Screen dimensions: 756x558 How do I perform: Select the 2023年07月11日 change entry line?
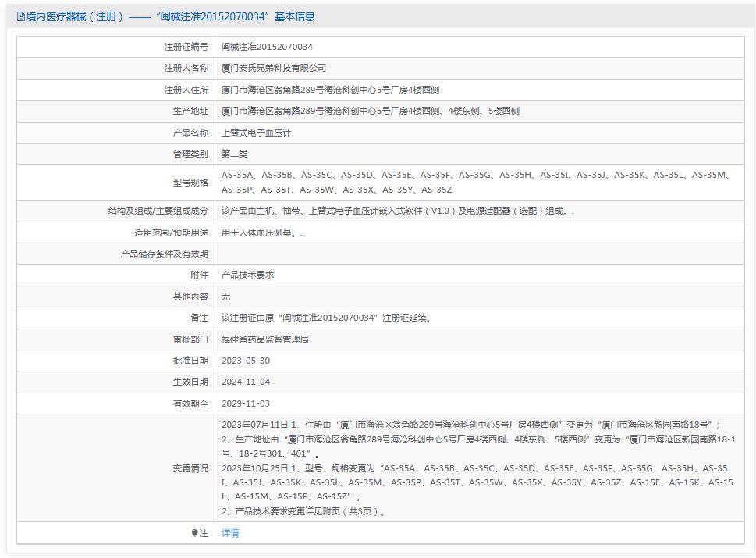[x=470, y=425]
